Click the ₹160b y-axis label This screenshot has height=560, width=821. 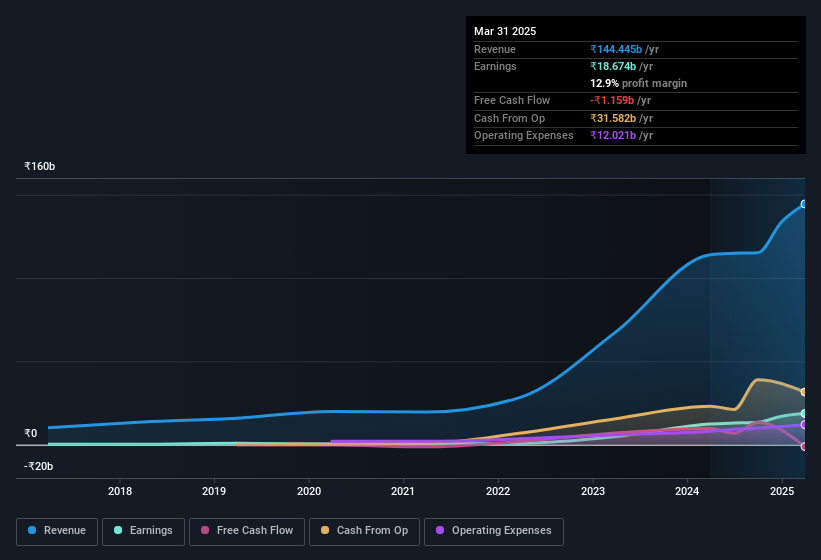39,166
